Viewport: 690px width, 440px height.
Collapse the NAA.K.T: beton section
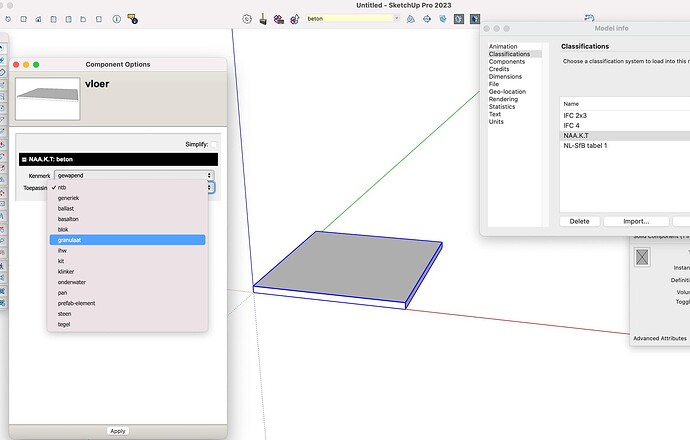(24, 159)
